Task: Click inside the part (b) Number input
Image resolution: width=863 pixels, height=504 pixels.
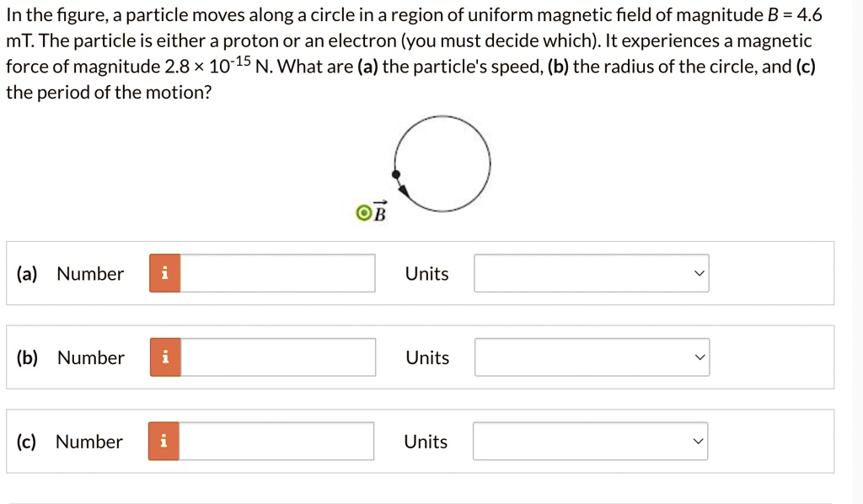Action: point(278,357)
